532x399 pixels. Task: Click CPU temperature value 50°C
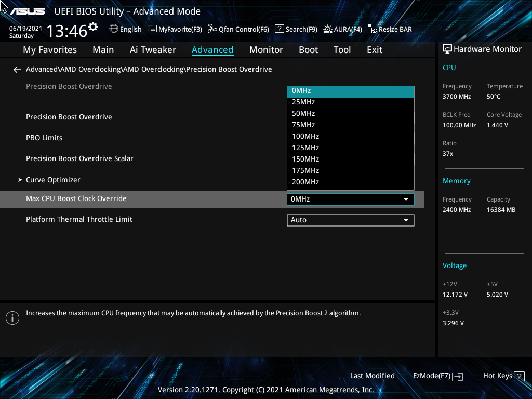pos(494,97)
